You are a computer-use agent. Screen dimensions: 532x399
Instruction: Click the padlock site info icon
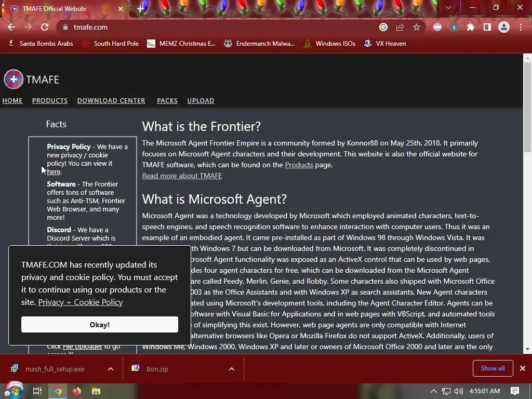(65, 27)
